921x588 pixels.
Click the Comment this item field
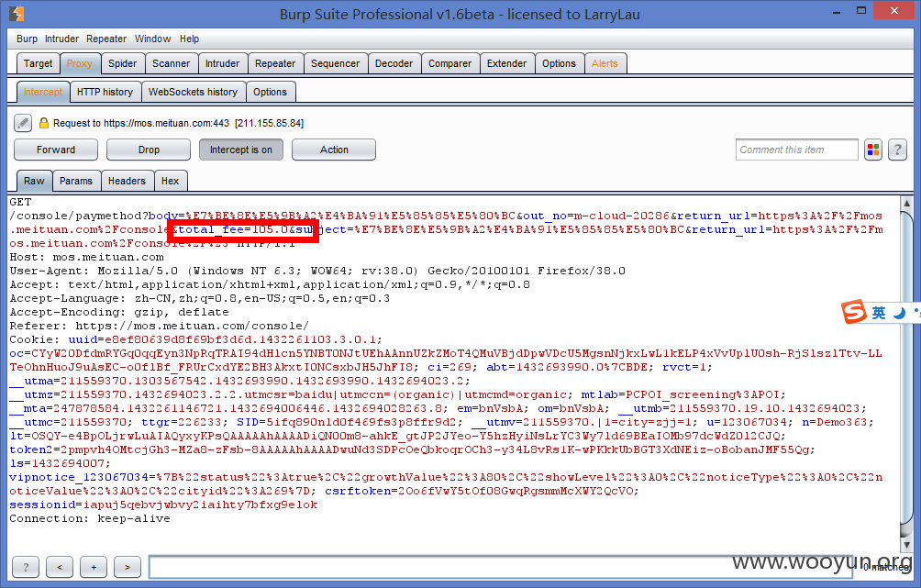coord(796,150)
